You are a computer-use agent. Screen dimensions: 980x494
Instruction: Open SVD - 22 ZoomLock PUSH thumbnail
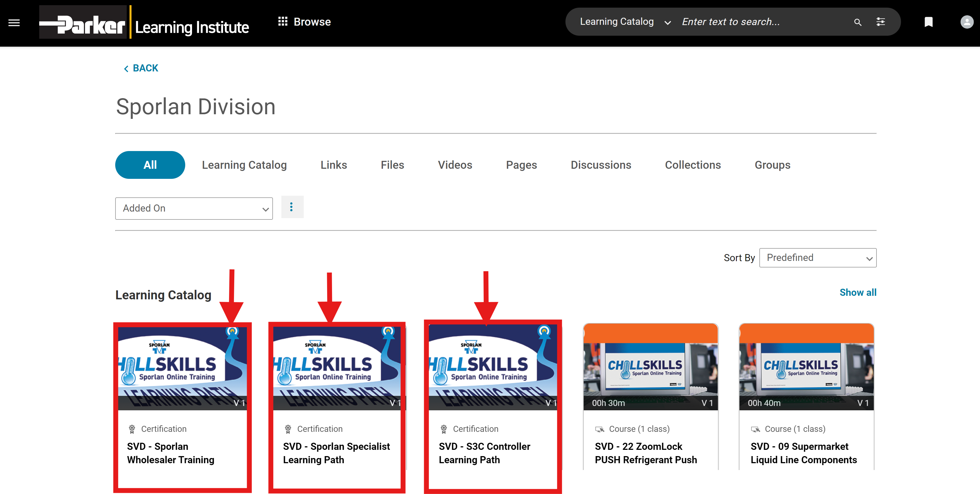(x=650, y=367)
